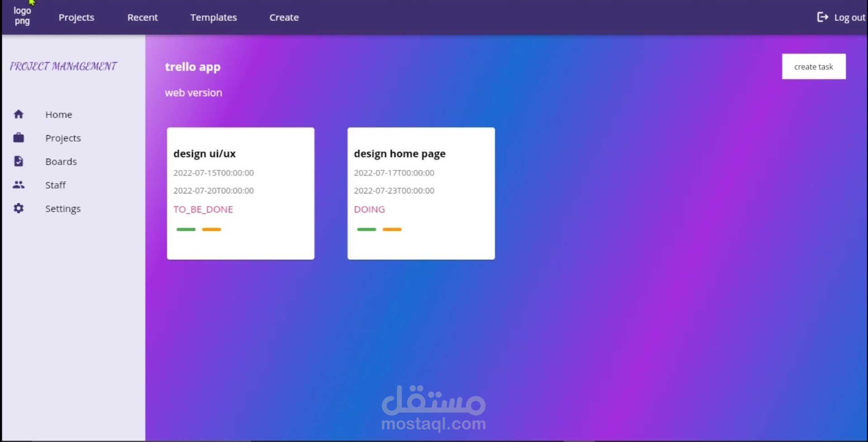Click green label bar on design home page card
Image resolution: width=868 pixels, height=442 pixels.
pos(367,230)
